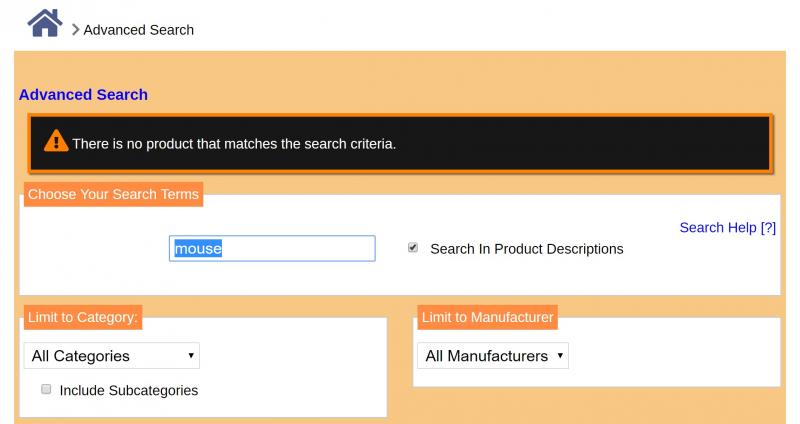The image size is (800, 424).
Task: Open the All Manufacturers dropdown
Action: point(493,356)
